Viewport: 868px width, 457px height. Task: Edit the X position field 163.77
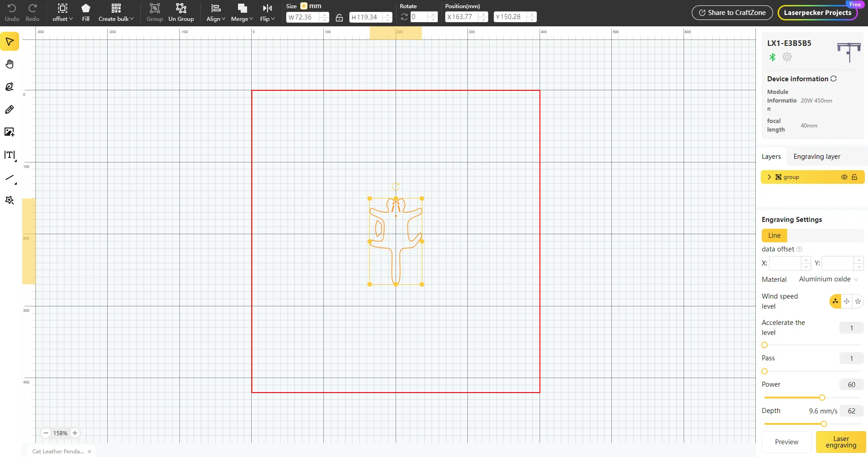point(466,17)
